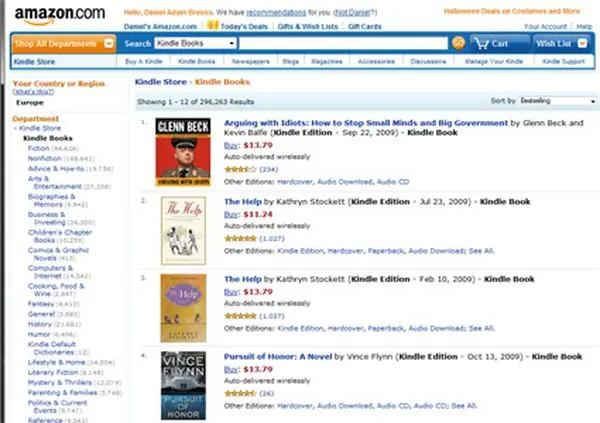The image size is (600, 423).
Task: Select the Accessories tab
Action: [376, 61]
